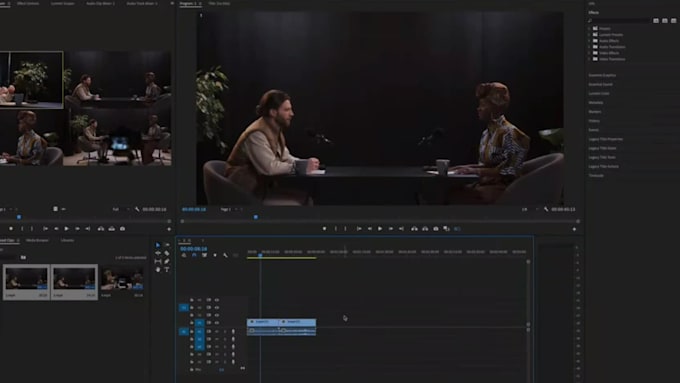Image resolution: width=680 pixels, height=383 pixels.
Task: Switch to Libraries tab
Action: [67, 240]
